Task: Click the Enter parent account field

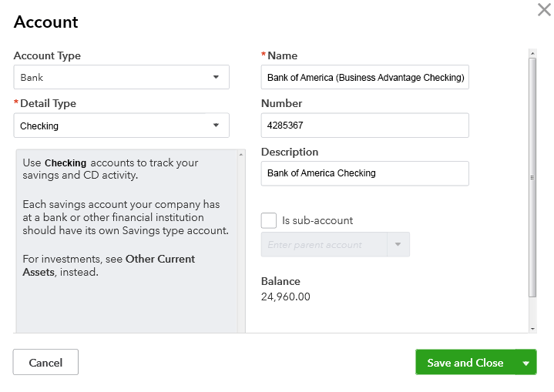Action: (x=324, y=244)
